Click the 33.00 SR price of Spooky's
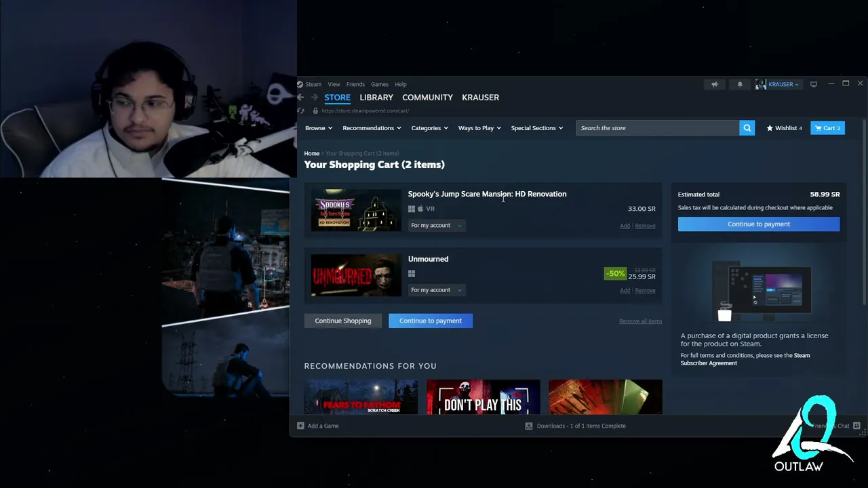 (x=642, y=209)
